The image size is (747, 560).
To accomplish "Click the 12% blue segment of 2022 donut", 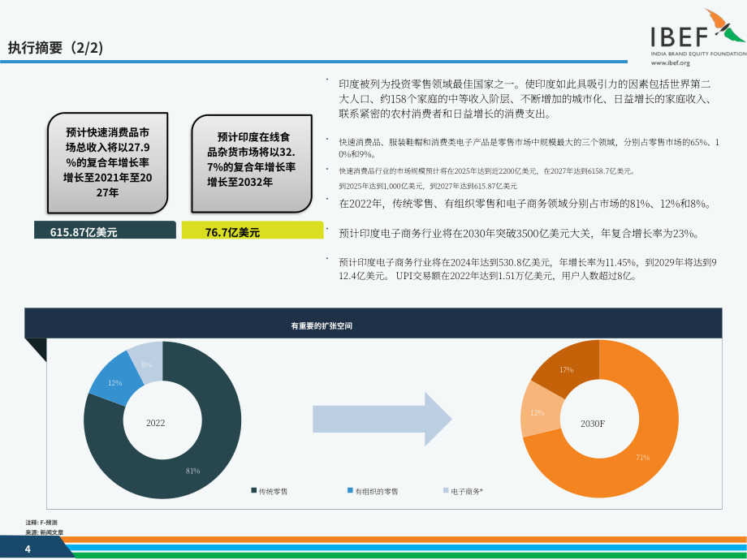I will tap(114, 382).
